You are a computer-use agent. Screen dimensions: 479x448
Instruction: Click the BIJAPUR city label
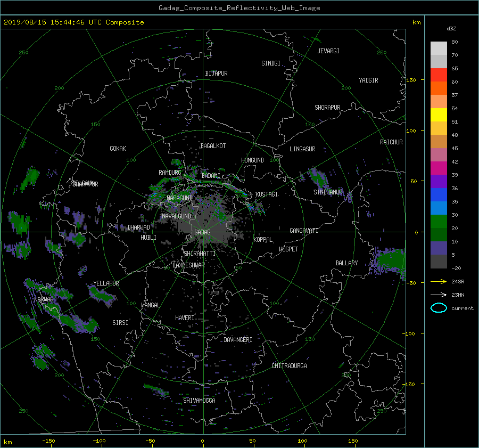[x=216, y=74]
